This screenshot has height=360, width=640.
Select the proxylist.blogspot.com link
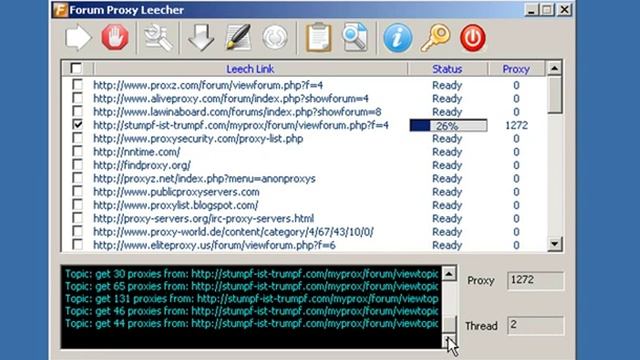pyautogui.click(x=176, y=205)
